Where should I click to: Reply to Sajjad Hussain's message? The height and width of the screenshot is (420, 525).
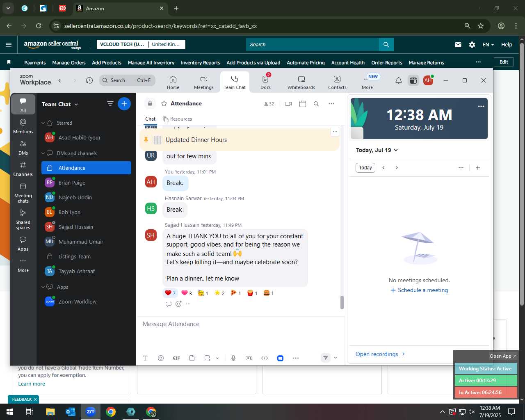click(168, 304)
